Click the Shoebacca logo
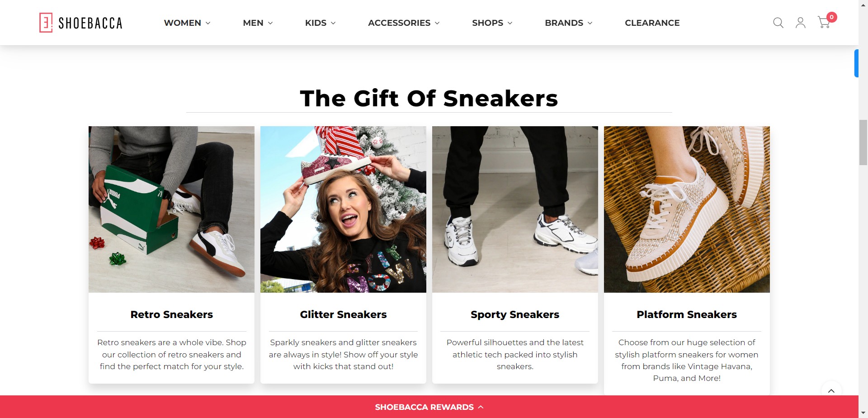This screenshot has height=418, width=868. click(81, 23)
